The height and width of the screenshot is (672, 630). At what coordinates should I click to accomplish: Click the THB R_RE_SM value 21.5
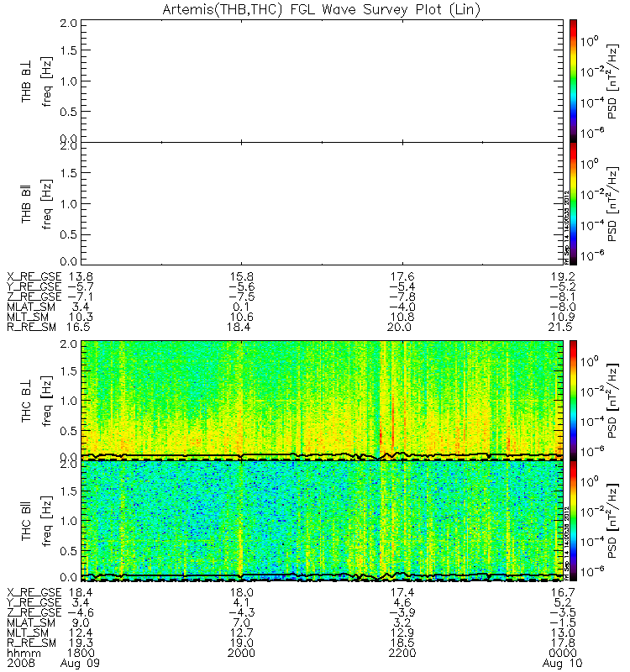click(x=560, y=327)
